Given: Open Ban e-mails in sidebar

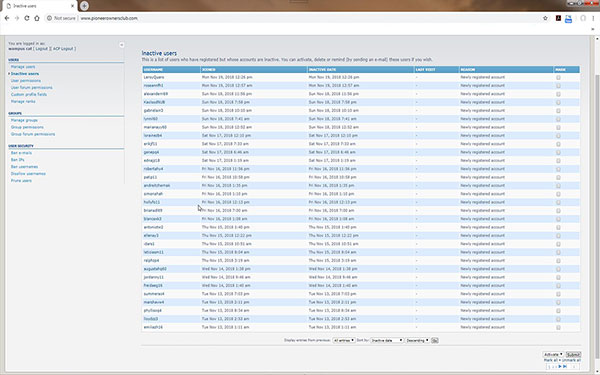Looking at the screenshot, I should click(x=21, y=153).
